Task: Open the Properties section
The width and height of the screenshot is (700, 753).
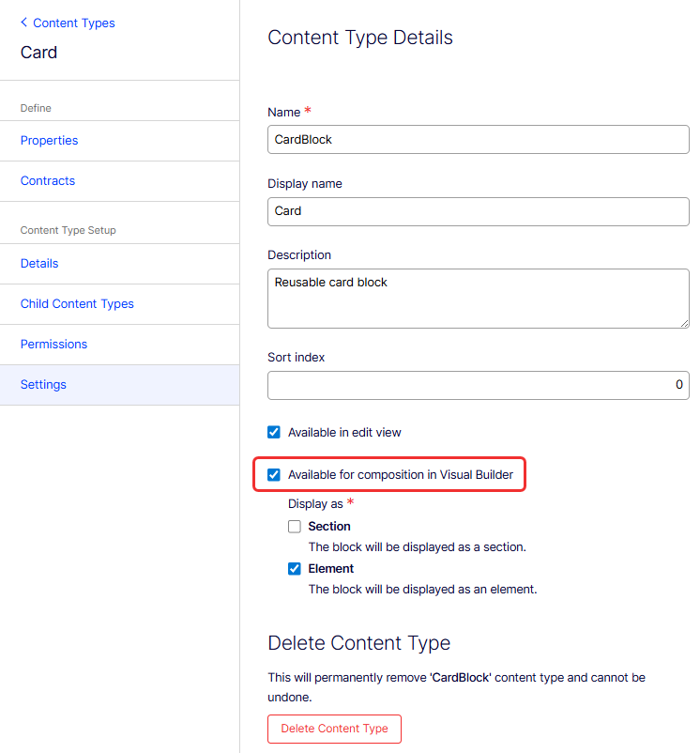Action: [x=49, y=140]
